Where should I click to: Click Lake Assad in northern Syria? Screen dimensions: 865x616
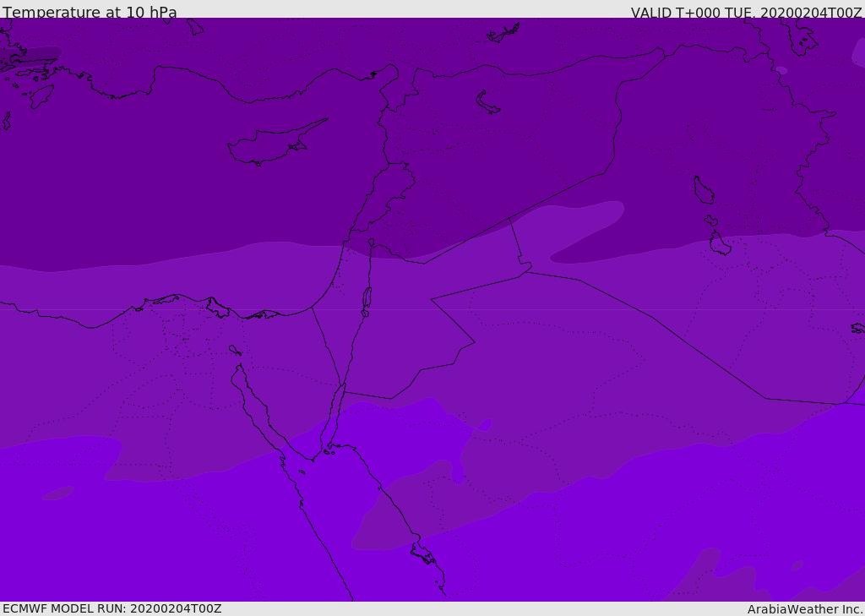click(487, 102)
